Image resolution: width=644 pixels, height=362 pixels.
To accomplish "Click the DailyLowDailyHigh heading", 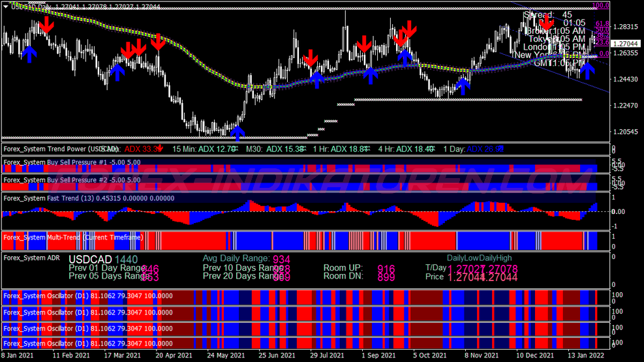I will [480, 258].
